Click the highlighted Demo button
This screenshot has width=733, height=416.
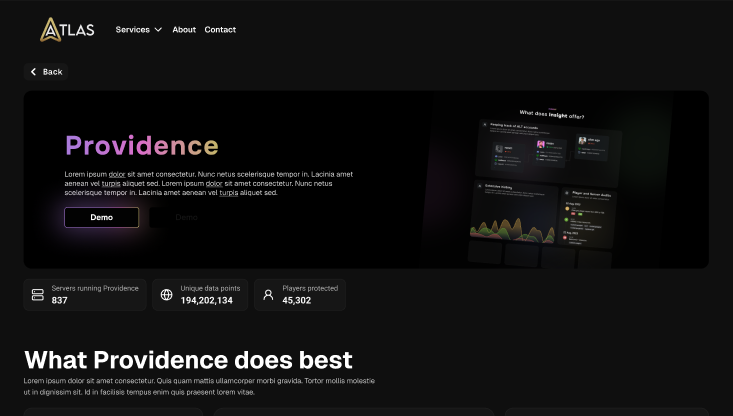point(101,217)
